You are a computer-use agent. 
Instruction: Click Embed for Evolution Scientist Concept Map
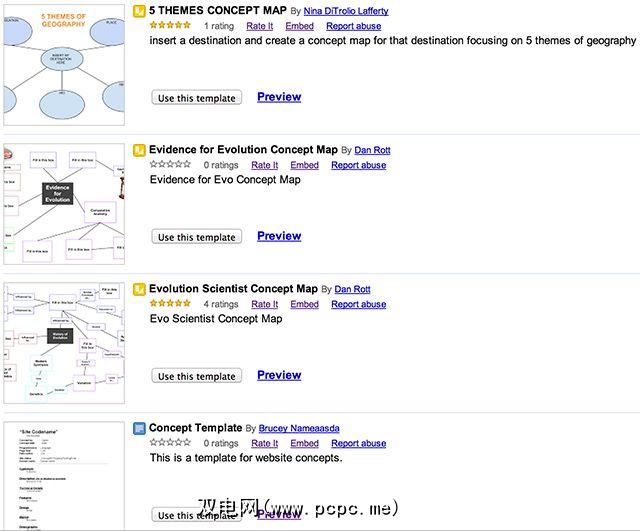pyautogui.click(x=304, y=304)
